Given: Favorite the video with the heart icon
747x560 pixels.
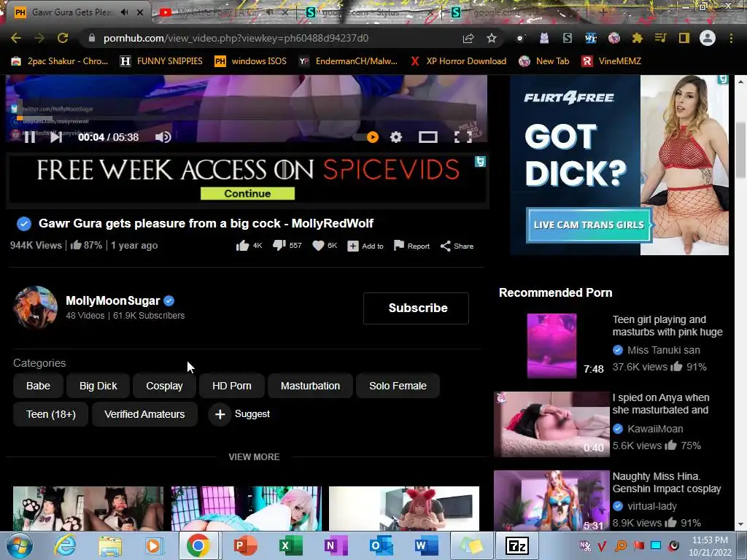Looking at the screenshot, I should click(318, 246).
